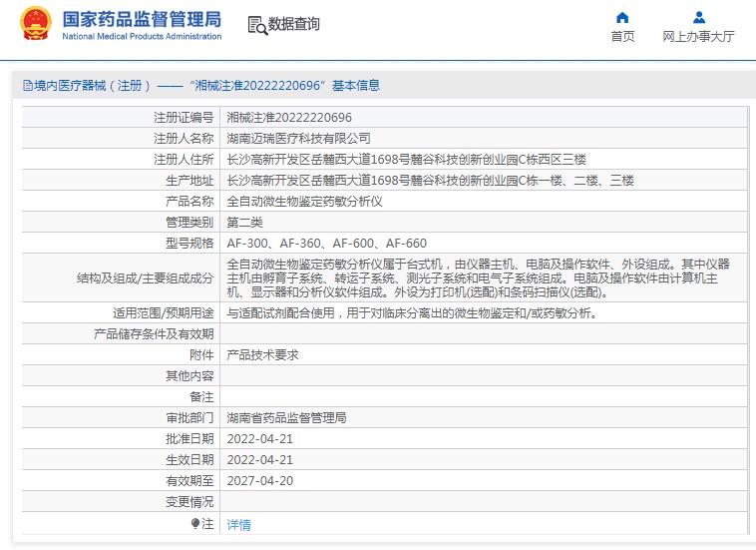The image size is (756, 550).
Task: Click the 注册人名称 row label
Action: (184, 139)
